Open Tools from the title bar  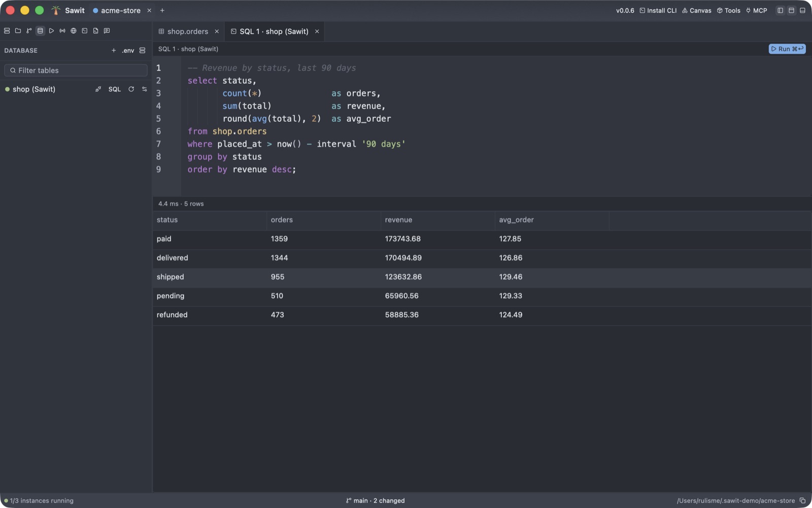pos(729,11)
